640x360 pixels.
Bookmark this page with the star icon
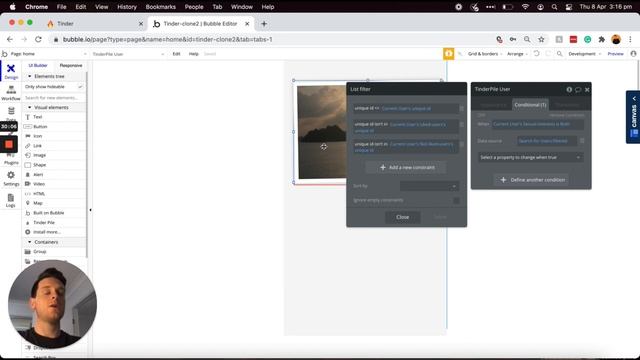[541, 39]
